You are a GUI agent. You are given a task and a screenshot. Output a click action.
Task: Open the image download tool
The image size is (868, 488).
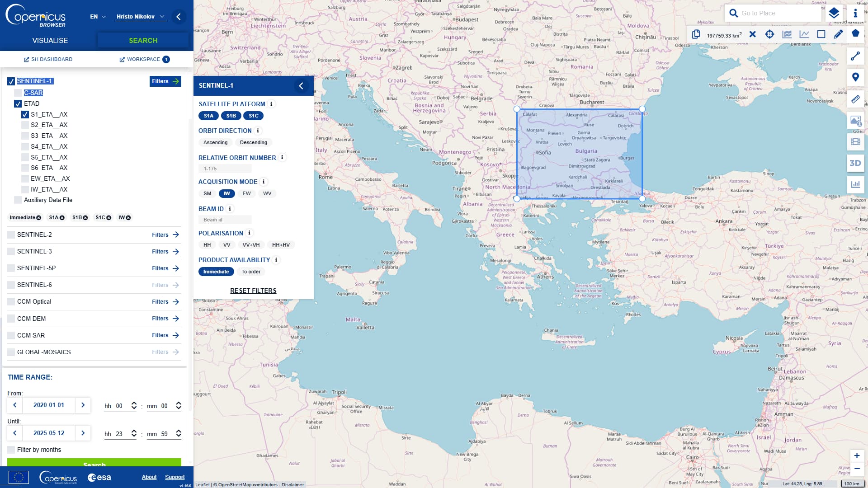click(x=855, y=121)
